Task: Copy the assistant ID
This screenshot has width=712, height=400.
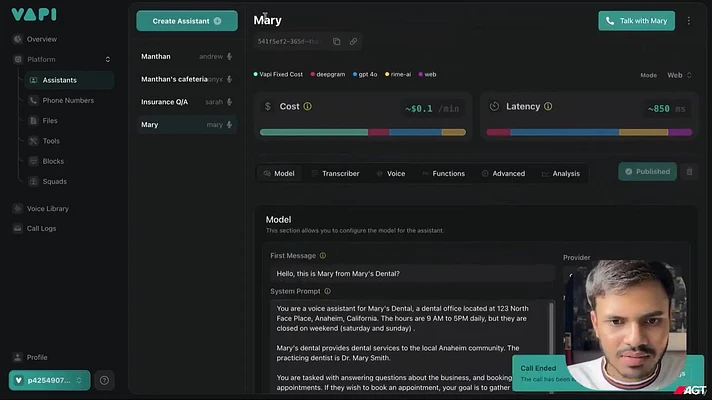Action: (336, 41)
